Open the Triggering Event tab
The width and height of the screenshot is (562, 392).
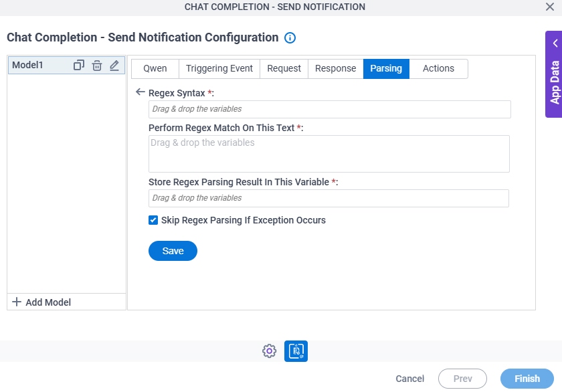point(219,68)
